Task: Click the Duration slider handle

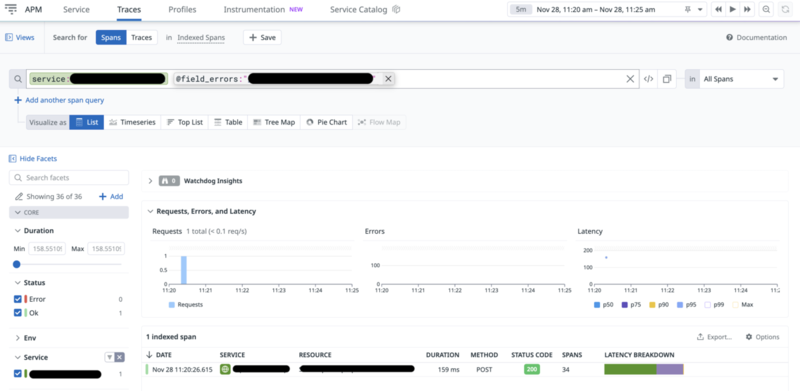Action: [x=17, y=264]
